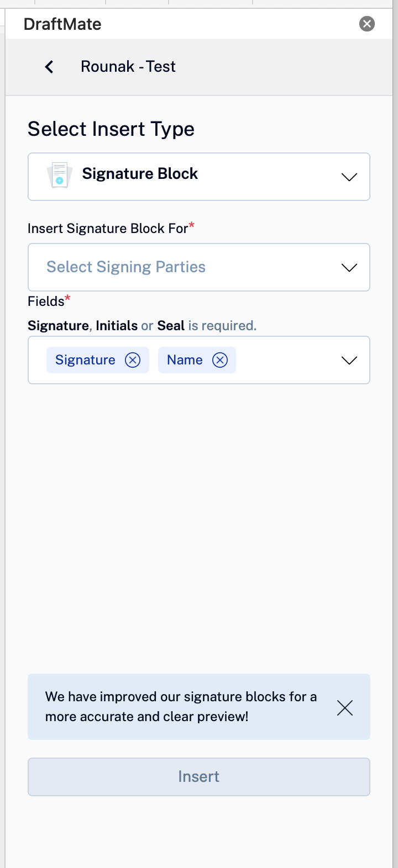Close the DraftMate panel

pos(367,24)
